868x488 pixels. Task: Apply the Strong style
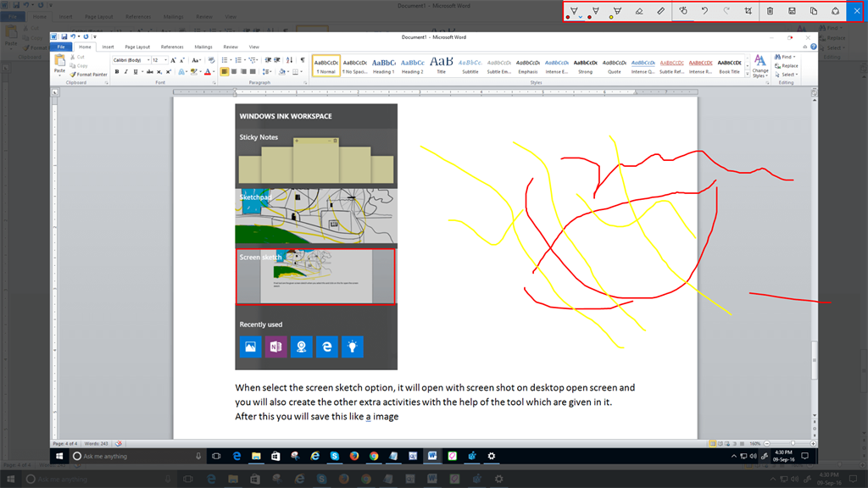pyautogui.click(x=585, y=66)
